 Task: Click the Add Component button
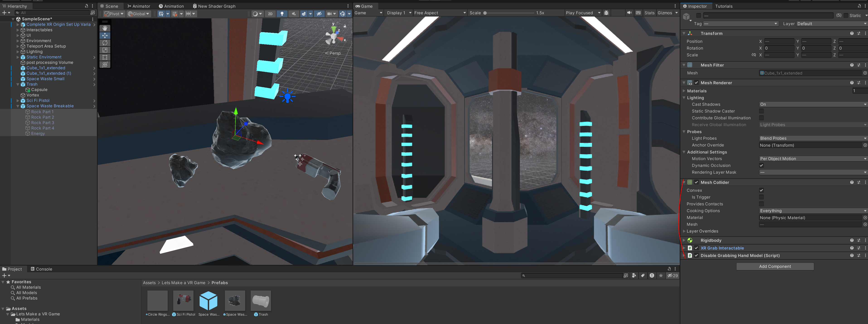(x=775, y=266)
